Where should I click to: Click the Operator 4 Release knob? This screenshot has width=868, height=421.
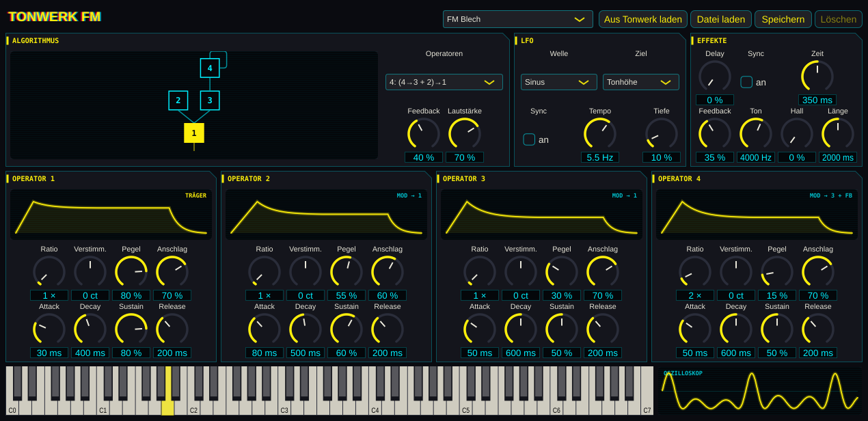tap(818, 329)
